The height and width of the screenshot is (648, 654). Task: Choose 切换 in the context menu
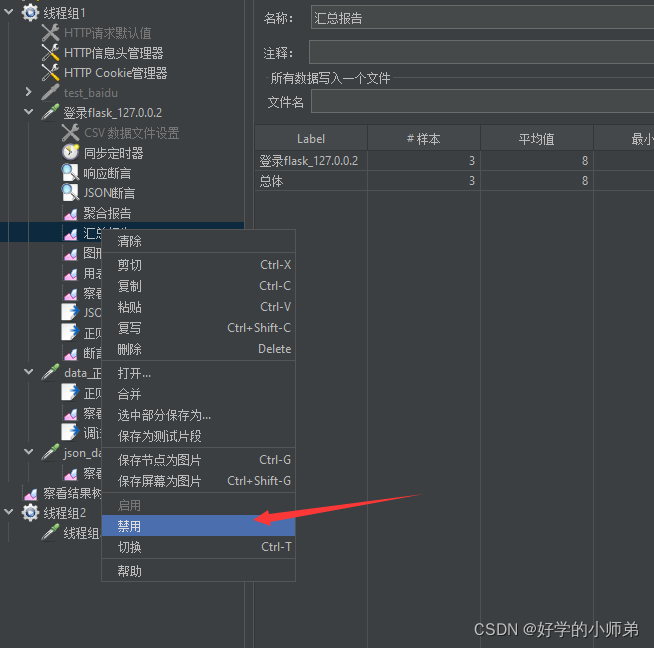(x=199, y=547)
